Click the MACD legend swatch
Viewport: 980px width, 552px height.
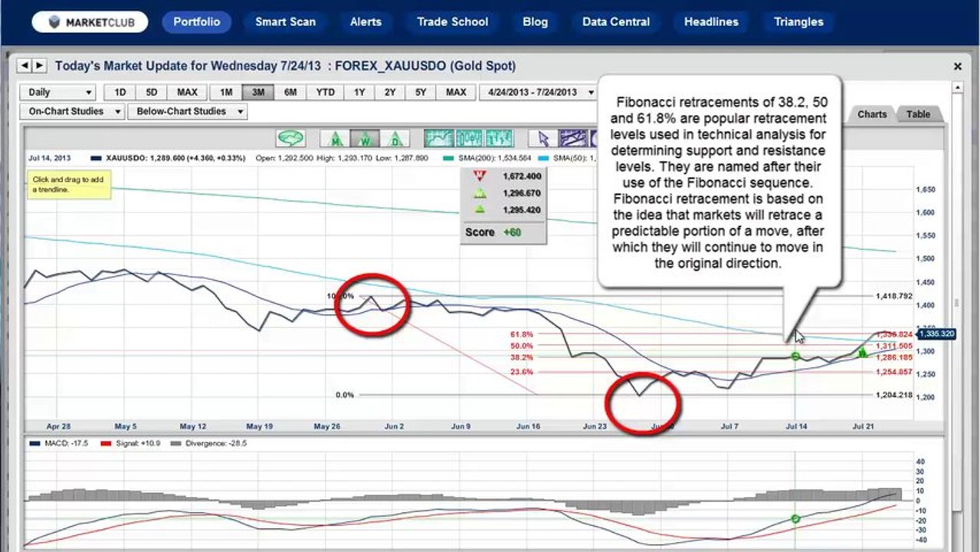coord(34,443)
